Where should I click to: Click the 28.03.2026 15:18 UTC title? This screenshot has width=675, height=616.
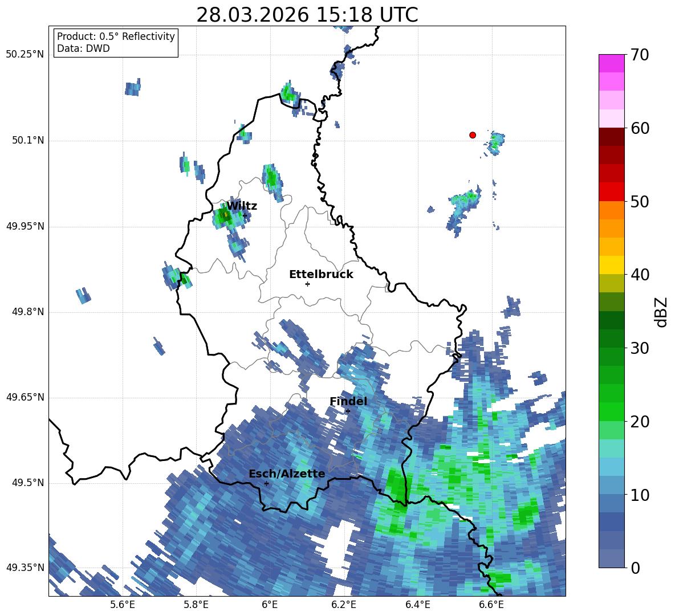tap(307, 15)
